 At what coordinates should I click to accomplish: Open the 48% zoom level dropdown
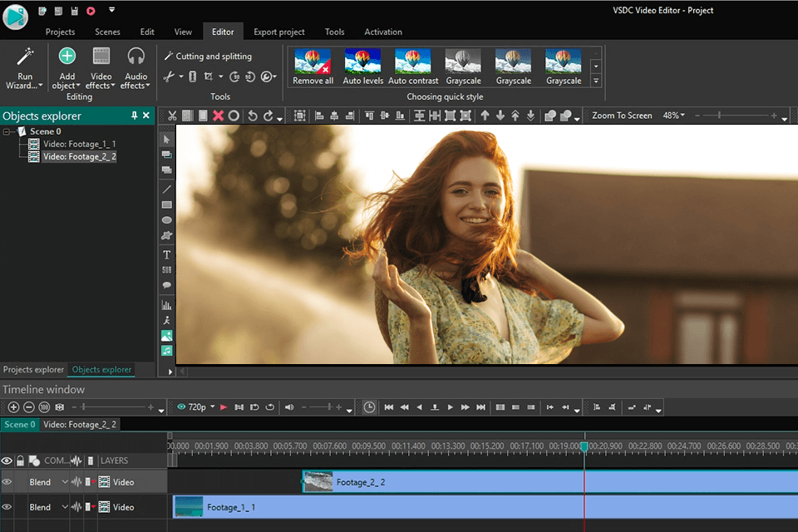682,116
